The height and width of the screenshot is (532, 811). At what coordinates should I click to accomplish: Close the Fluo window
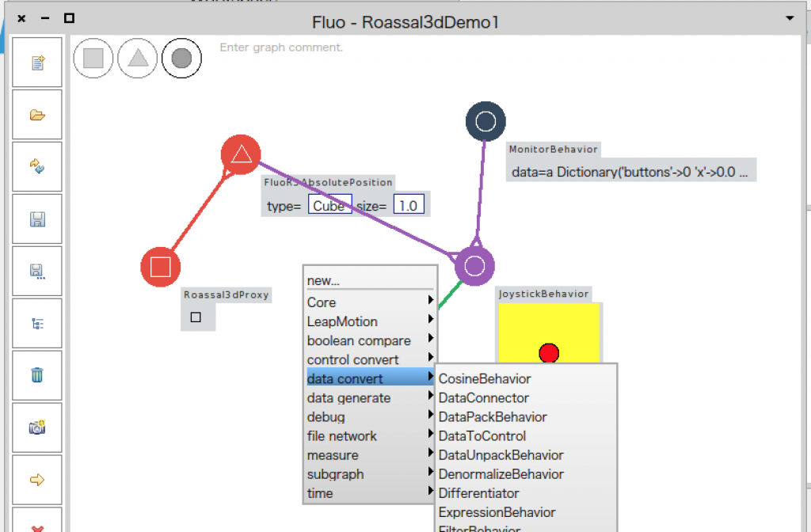(x=21, y=18)
